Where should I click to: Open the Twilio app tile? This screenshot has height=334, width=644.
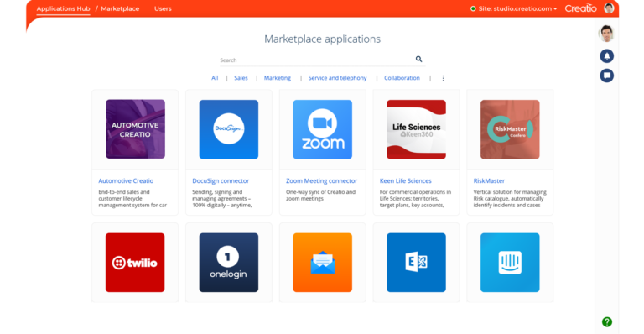click(135, 263)
